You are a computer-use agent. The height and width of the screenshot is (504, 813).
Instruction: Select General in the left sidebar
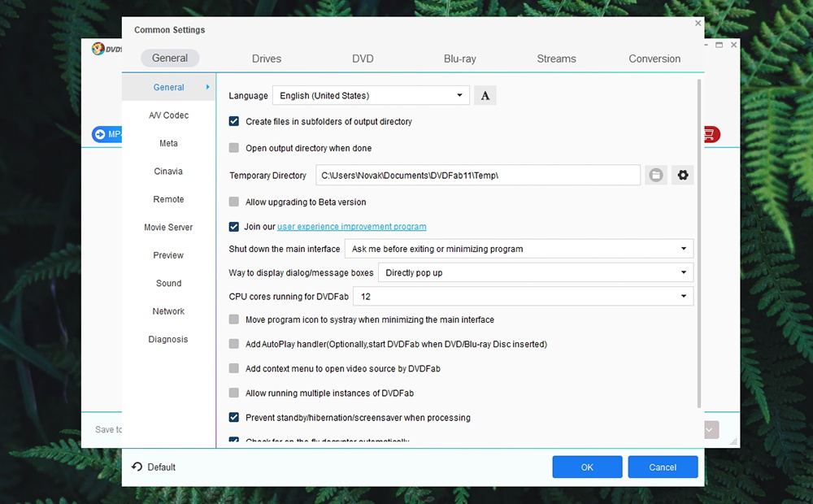(168, 87)
